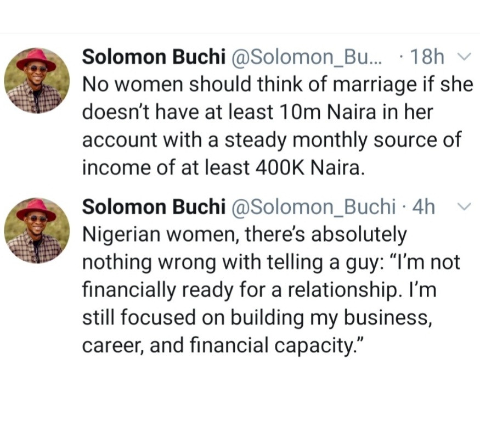
Task: Click the line "income of at least 400K Naira."
Action: pyautogui.click(x=223, y=168)
